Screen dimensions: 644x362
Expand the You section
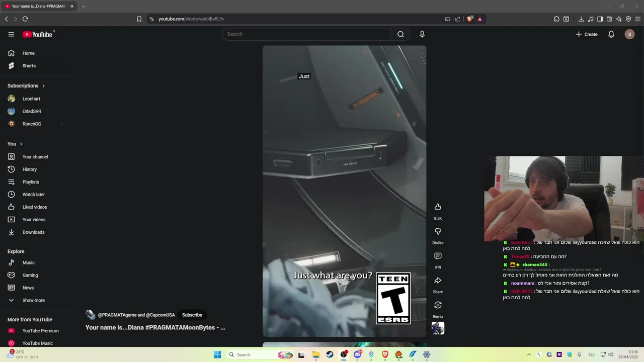[15, 144]
